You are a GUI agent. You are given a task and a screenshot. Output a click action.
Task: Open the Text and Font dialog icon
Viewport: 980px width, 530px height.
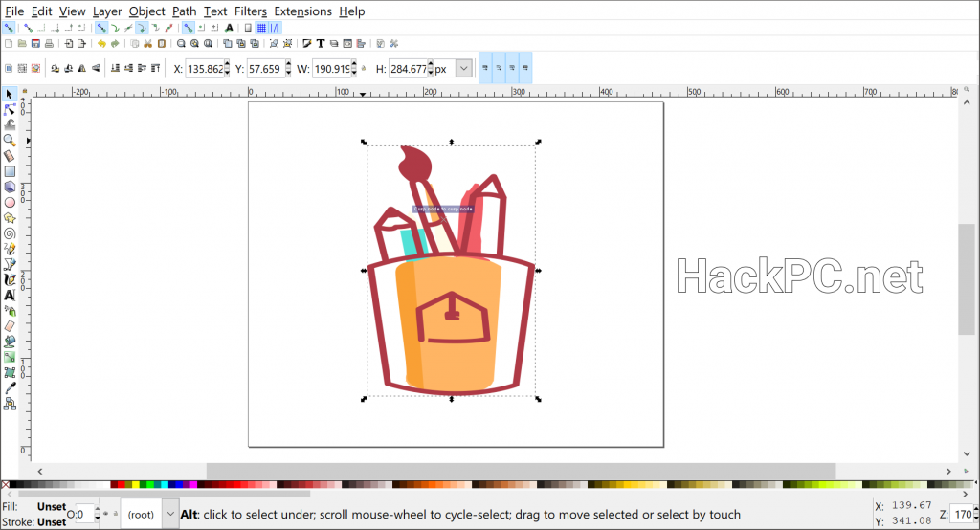click(x=321, y=44)
